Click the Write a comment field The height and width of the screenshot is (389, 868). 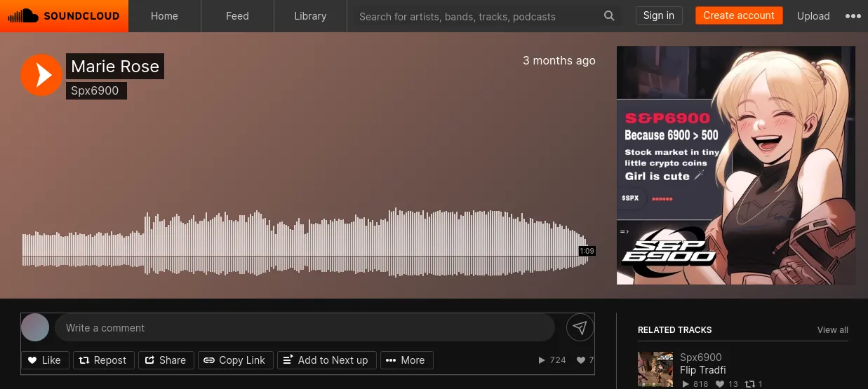[x=305, y=327]
